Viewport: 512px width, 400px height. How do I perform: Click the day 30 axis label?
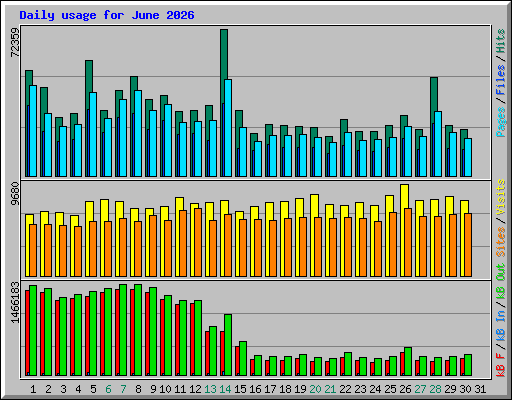point(465,389)
